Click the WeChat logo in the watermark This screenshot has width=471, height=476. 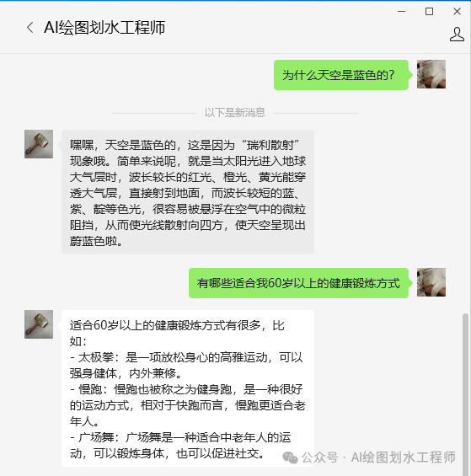290,457
